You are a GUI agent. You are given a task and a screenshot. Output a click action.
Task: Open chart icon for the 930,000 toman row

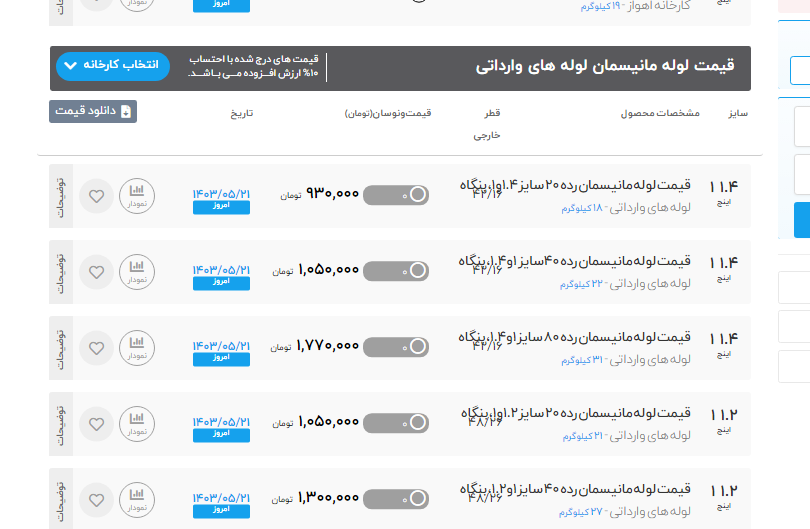tap(136, 196)
